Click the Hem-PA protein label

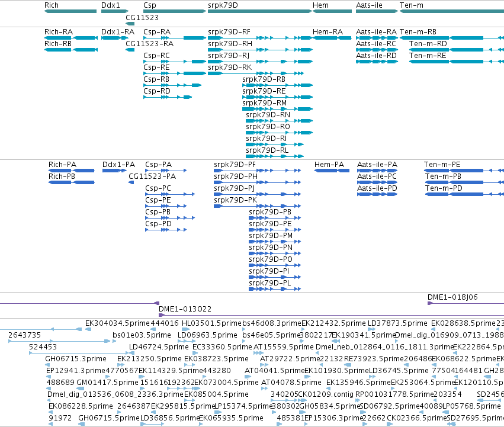tap(329, 165)
